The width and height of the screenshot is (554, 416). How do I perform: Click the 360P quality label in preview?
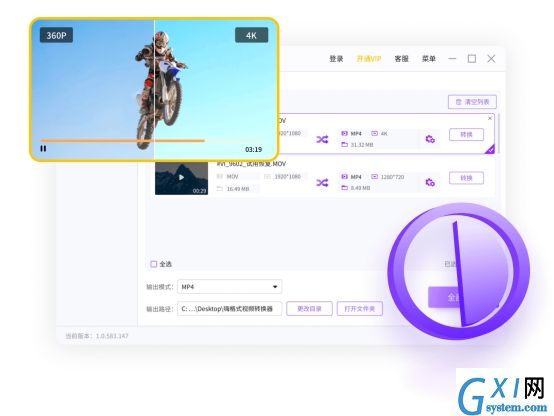57,35
